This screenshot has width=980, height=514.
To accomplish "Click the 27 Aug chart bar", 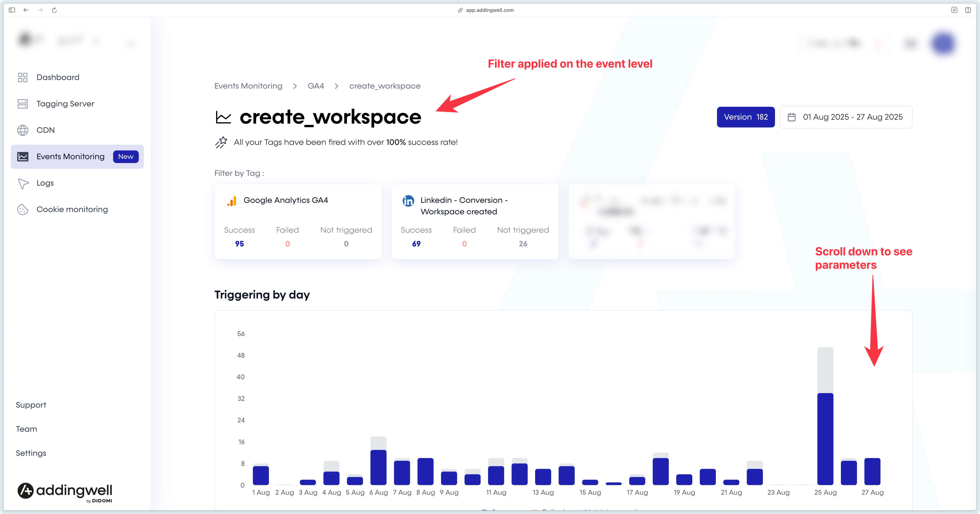I will coord(872,471).
